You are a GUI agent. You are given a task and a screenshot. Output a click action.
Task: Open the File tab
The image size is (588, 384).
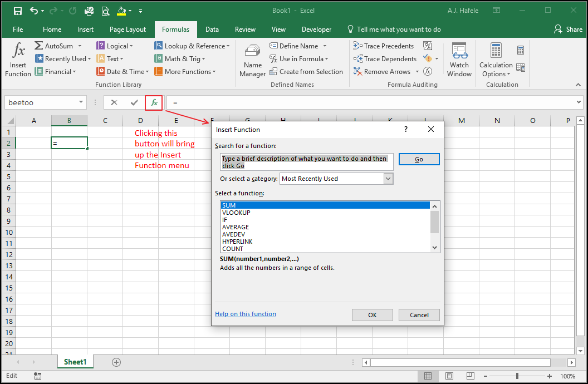click(x=18, y=29)
